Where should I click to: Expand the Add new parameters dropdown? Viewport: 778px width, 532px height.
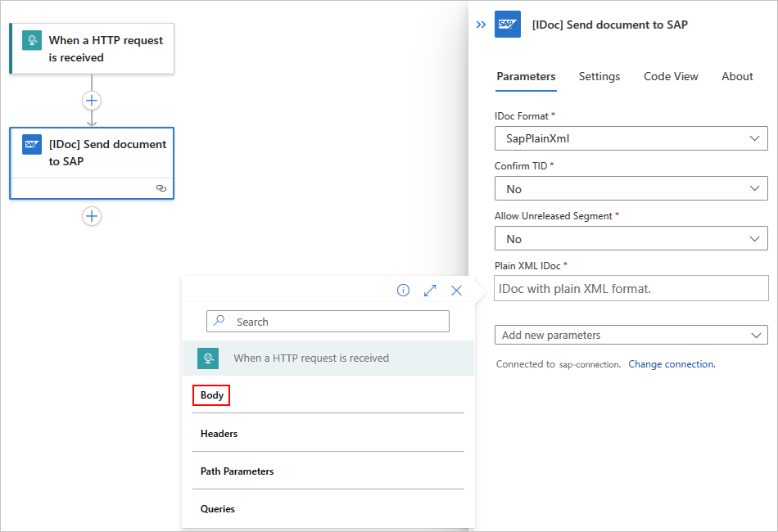(631, 335)
